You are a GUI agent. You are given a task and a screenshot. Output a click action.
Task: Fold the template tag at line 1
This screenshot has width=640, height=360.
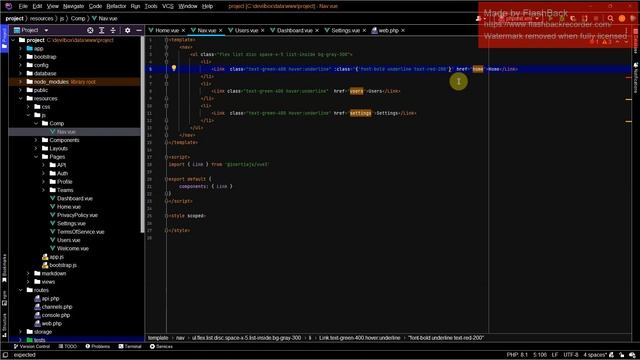[166, 40]
